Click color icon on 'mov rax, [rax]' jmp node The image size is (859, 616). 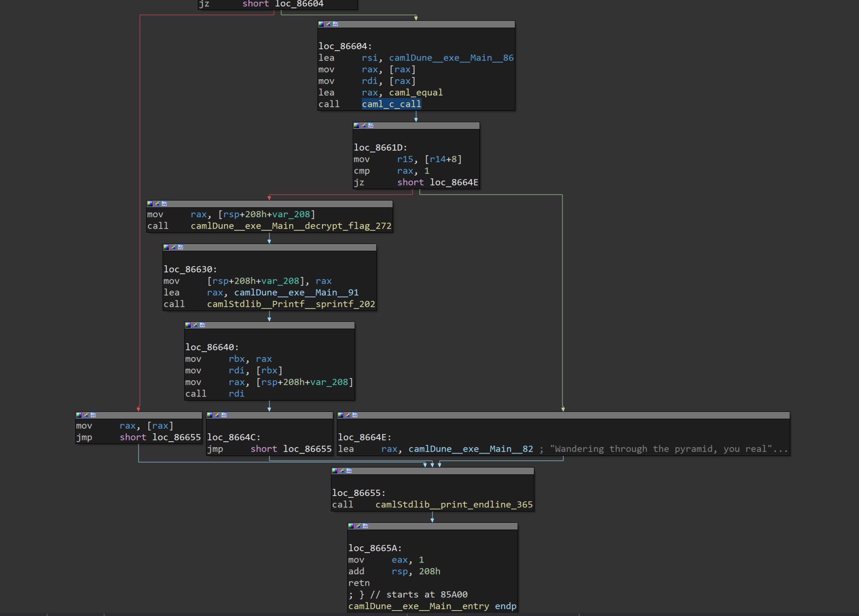pyautogui.click(x=79, y=415)
